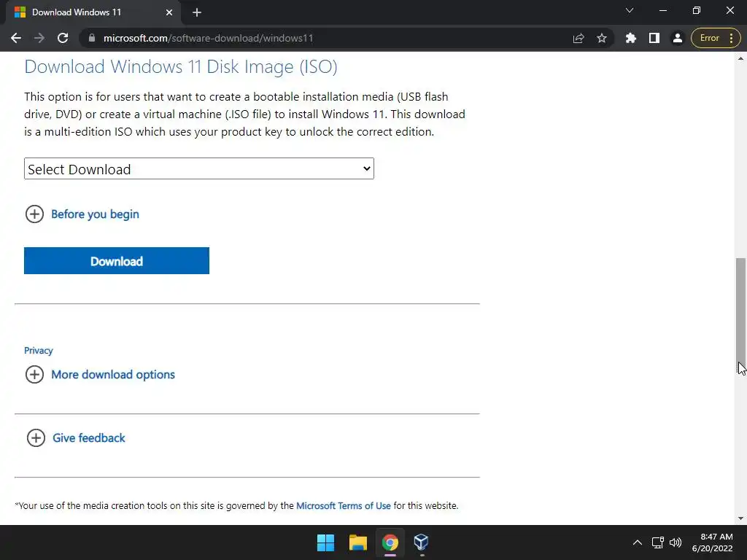Share this page via share icon
This screenshot has height=560, width=747.
578,38
